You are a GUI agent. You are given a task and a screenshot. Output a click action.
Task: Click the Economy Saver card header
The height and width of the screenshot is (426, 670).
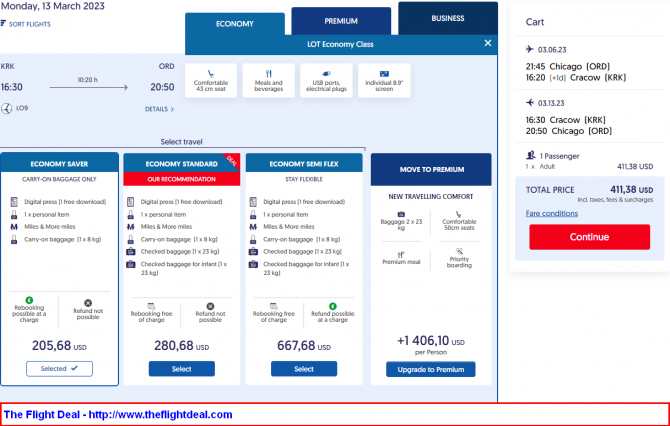tap(59, 164)
